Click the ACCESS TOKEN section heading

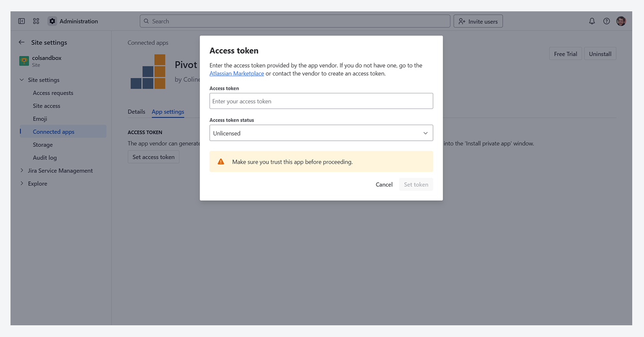145,132
